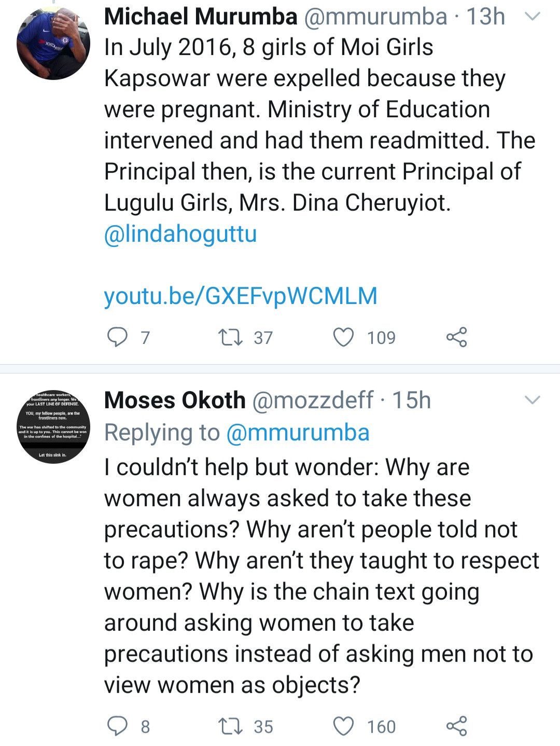Open options chevron on Moses Okoth's tweet
The height and width of the screenshot is (746, 560).
click(533, 400)
